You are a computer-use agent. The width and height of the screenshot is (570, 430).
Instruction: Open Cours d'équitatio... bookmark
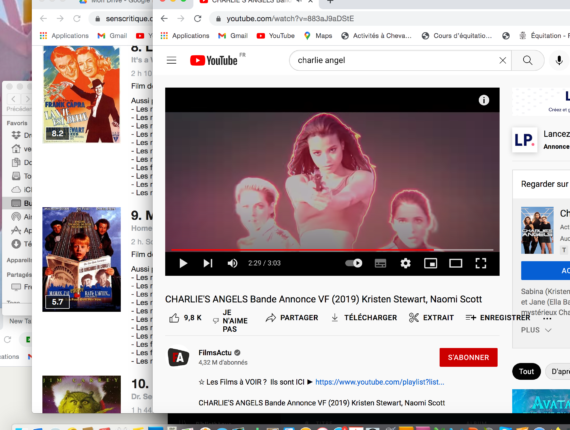coord(457,36)
